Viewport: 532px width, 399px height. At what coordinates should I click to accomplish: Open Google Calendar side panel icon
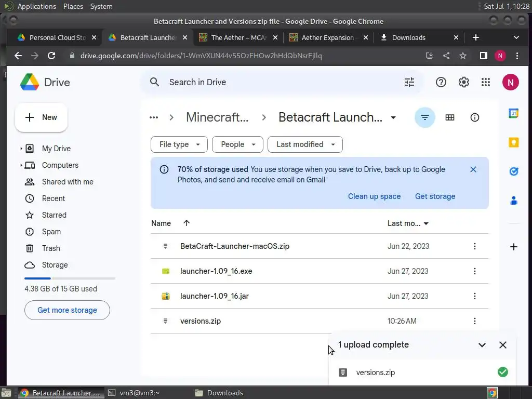point(514,113)
